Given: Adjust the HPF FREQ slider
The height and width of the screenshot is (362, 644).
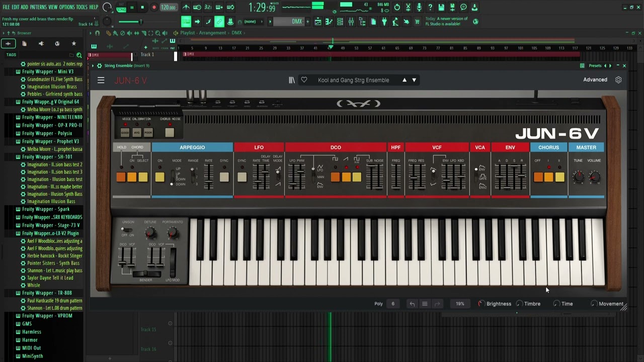Looking at the screenshot, I should [396, 177].
